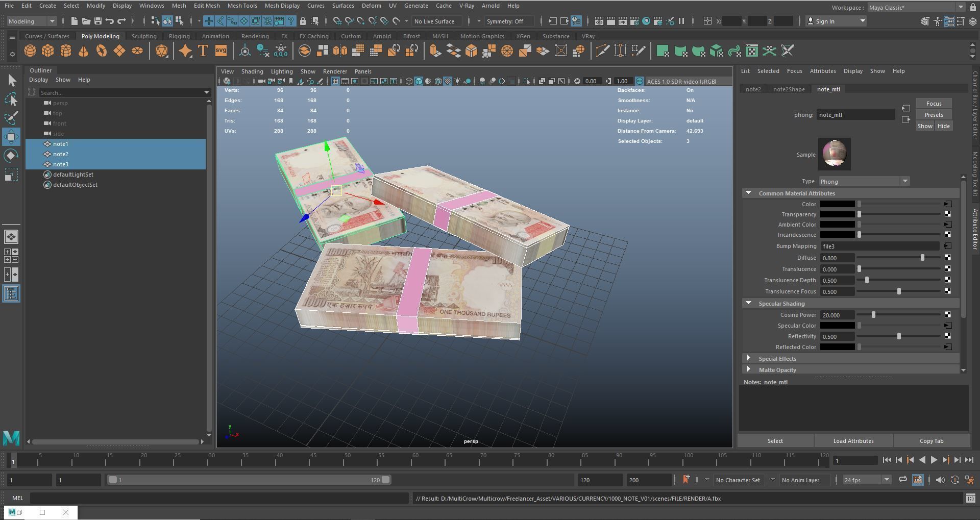Open the viewport Shading menu
This screenshot has width=980, height=520.
(x=252, y=71)
